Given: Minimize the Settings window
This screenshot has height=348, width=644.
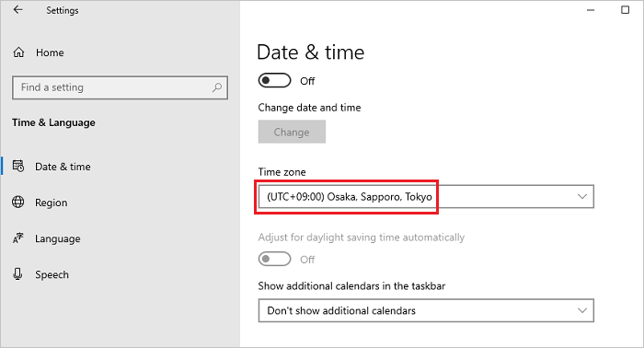Looking at the screenshot, I should click(x=591, y=10).
